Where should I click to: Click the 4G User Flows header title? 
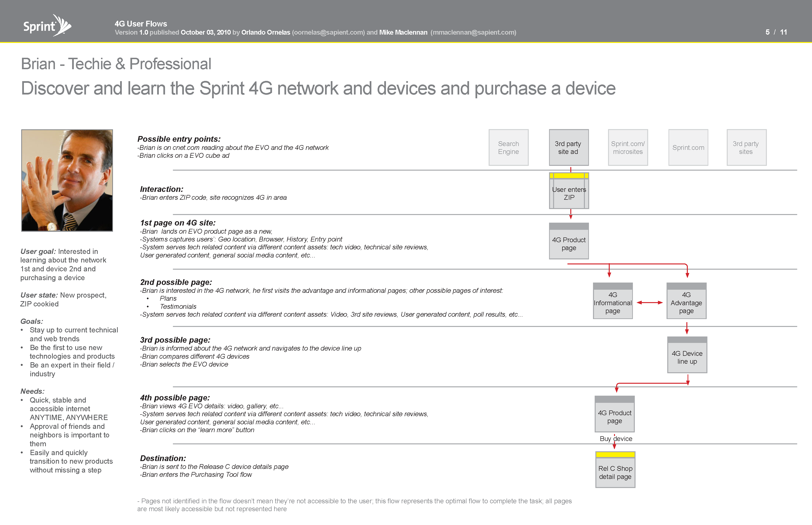(x=141, y=24)
